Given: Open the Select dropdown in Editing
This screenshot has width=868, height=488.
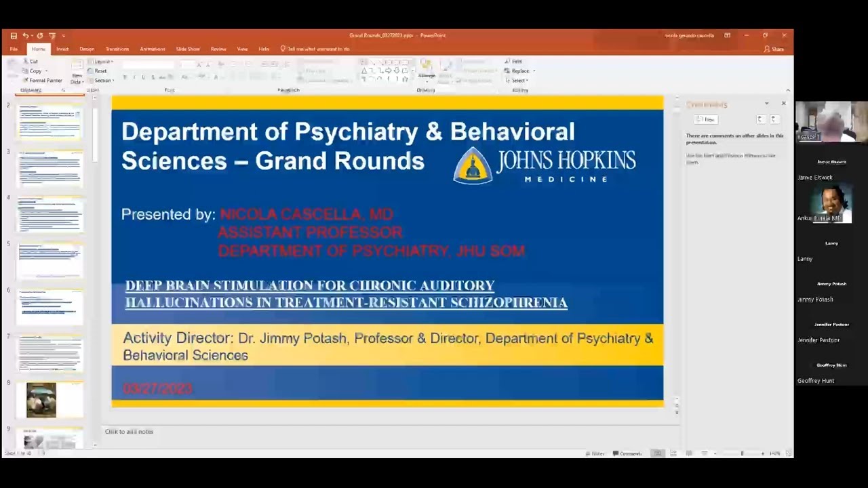Looking at the screenshot, I should [x=516, y=81].
